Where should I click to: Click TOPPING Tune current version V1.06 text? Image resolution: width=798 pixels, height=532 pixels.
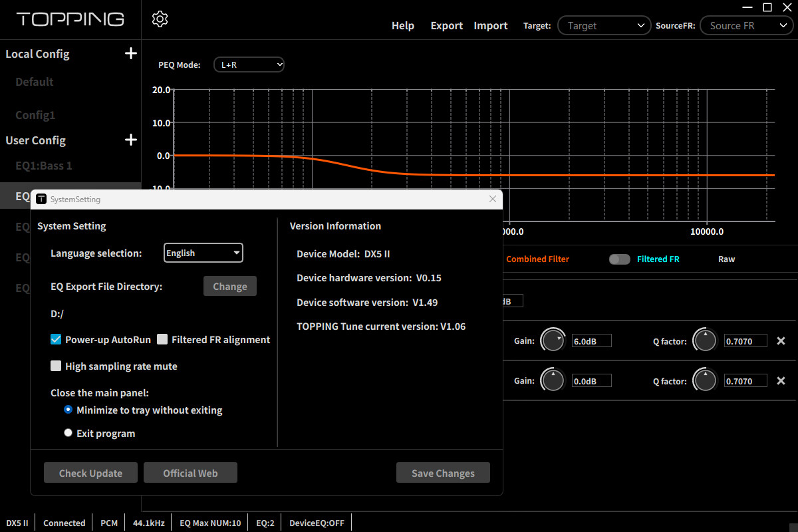pyautogui.click(x=381, y=327)
